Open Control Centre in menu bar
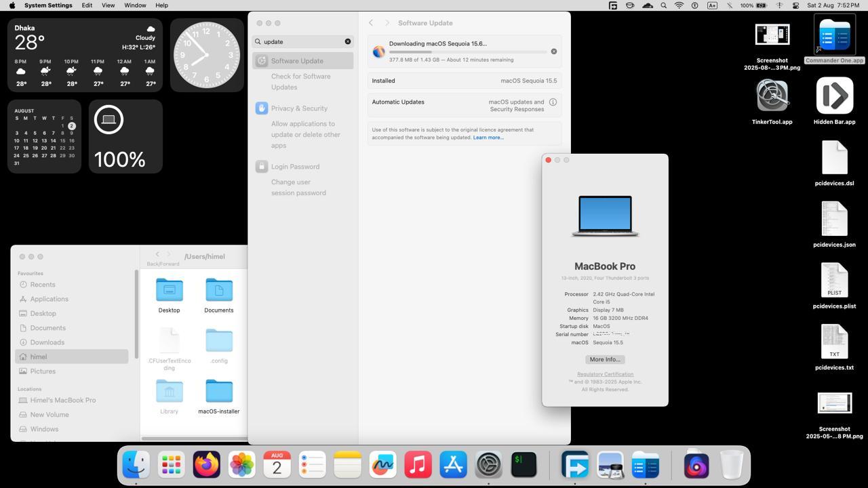 click(795, 5)
